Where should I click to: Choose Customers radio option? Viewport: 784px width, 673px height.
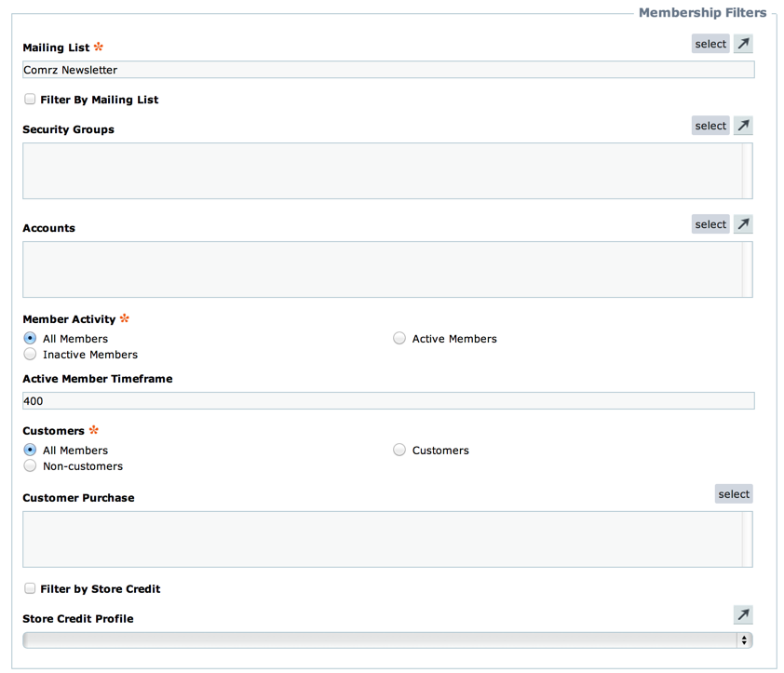click(x=399, y=450)
